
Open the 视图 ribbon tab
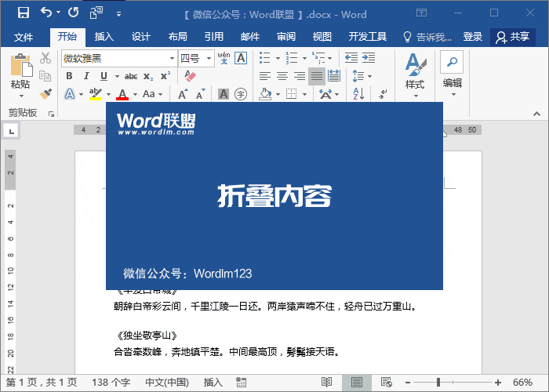coord(322,36)
